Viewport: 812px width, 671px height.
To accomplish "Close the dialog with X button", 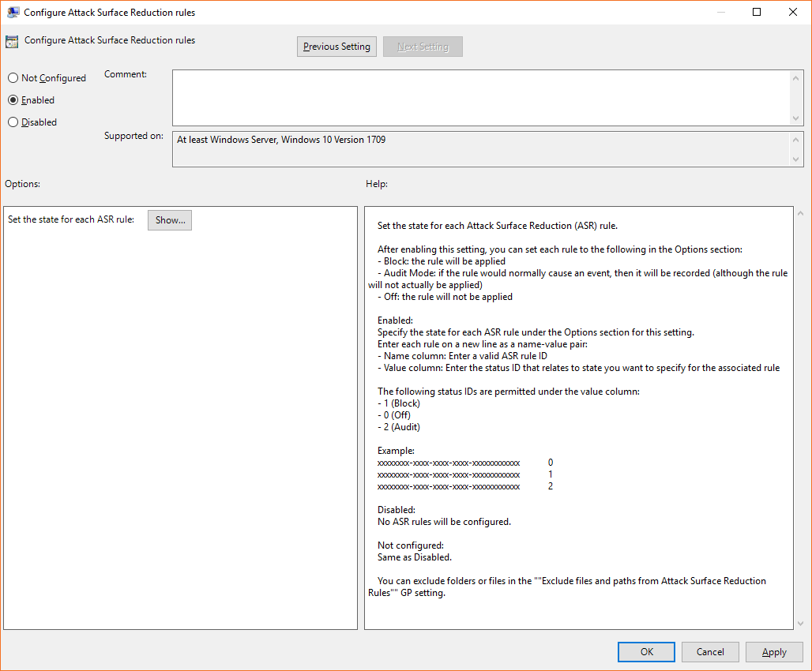I will click(793, 12).
